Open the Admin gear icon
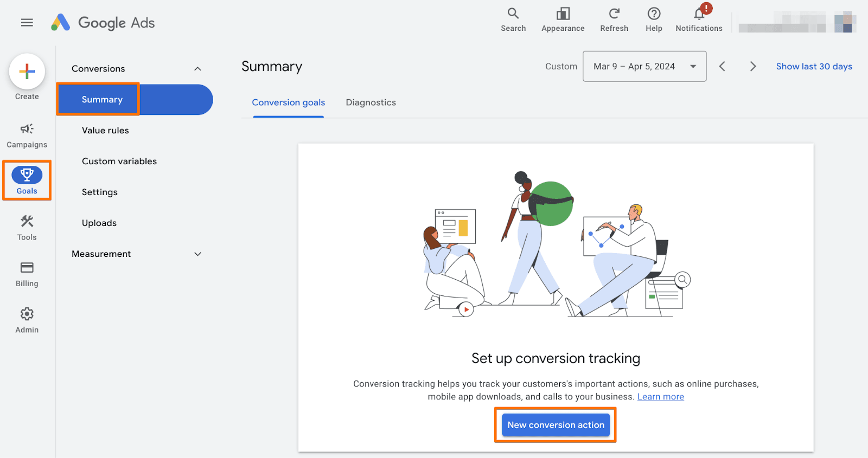The height and width of the screenshot is (458, 868). (27, 320)
